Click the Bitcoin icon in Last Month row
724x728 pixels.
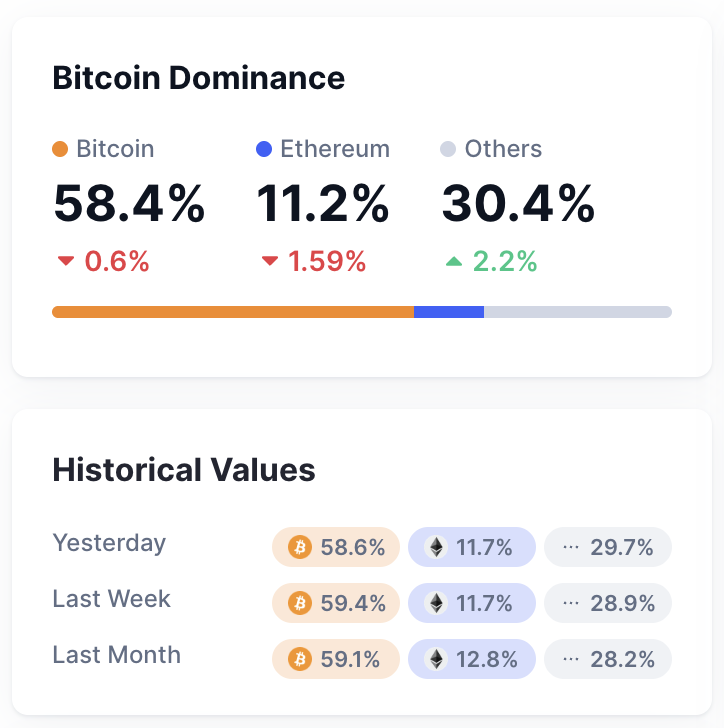click(x=299, y=659)
